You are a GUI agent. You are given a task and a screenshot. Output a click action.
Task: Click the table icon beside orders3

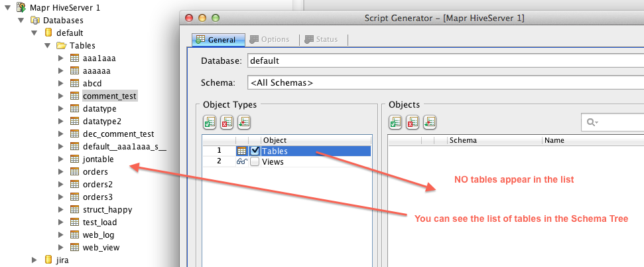click(74, 197)
